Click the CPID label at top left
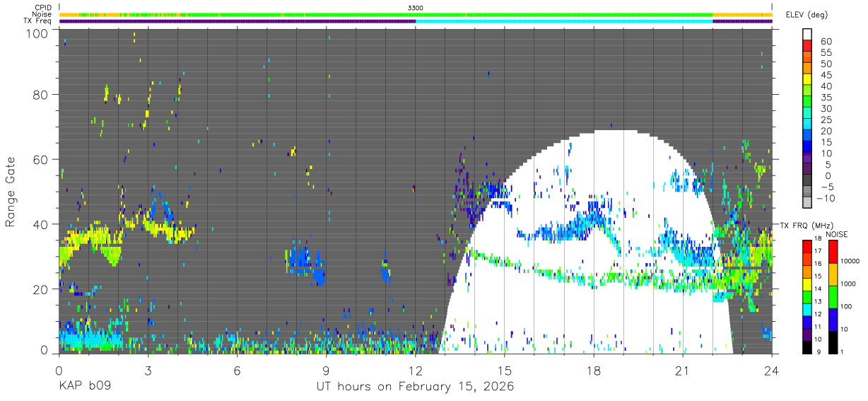 pos(43,7)
